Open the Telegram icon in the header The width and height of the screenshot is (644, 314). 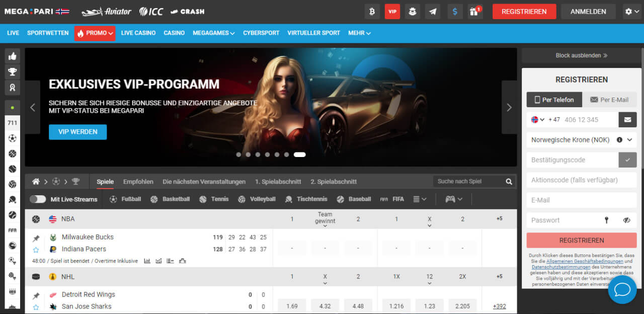[433, 12]
